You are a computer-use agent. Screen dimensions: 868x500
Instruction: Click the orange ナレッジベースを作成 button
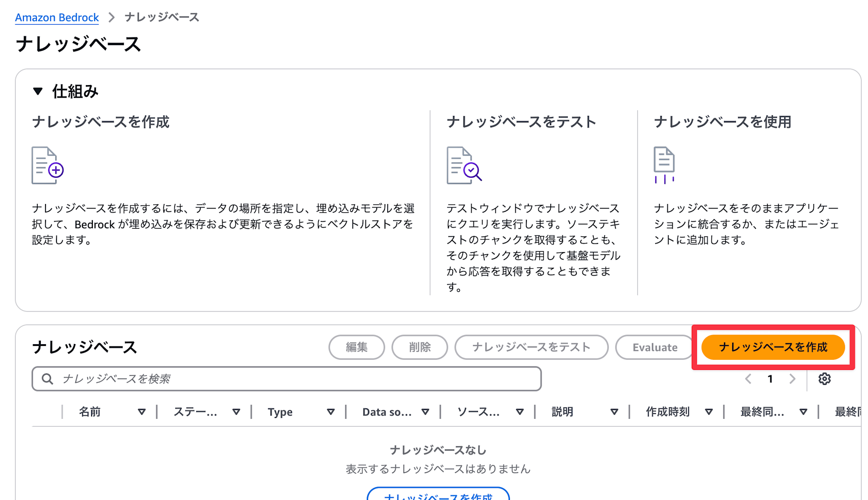click(773, 347)
